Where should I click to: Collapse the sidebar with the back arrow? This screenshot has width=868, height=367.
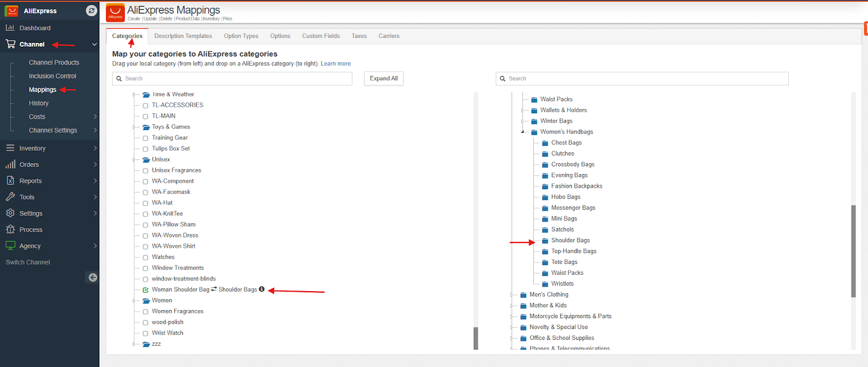click(x=93, y=278)
